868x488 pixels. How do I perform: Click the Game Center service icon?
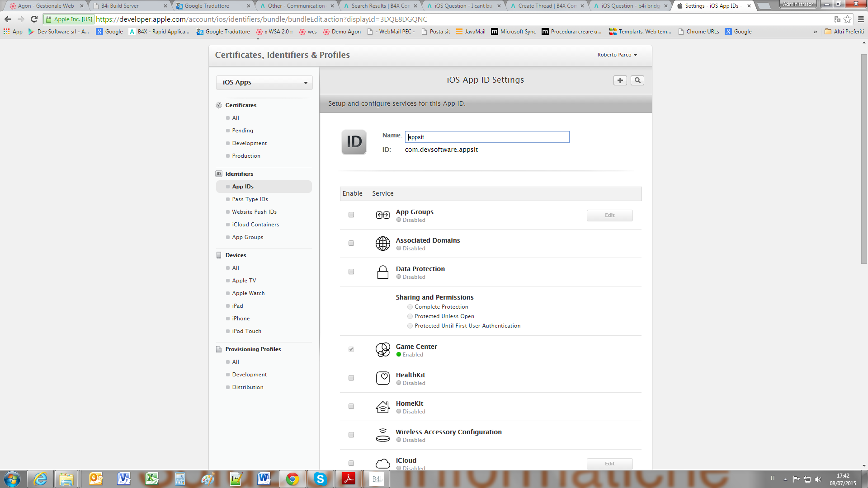click(x=382, y=350)
